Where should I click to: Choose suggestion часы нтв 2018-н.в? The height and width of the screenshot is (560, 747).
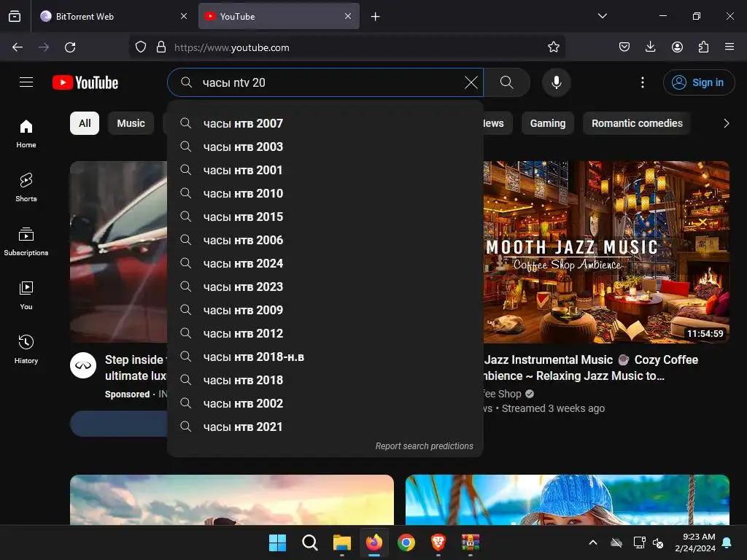pyautogui.click(x=325, y=357)
